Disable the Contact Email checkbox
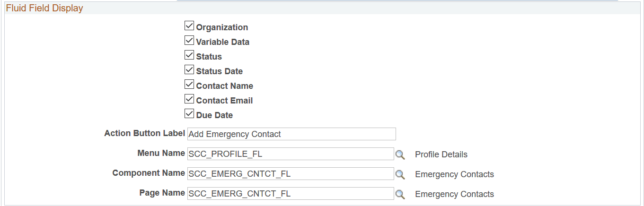This screenshot has height=206, width=644. pyautogui.click(x=189, y=99)
